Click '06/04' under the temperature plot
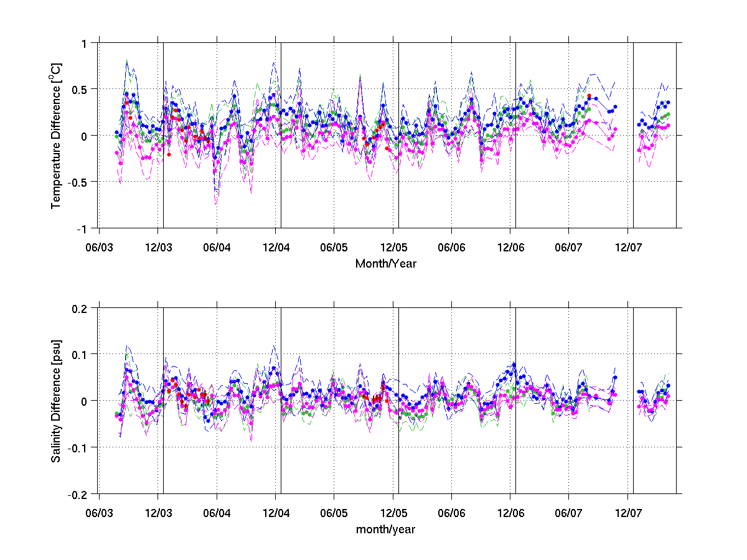The image size is (747, 560). [x=217, y=248]
